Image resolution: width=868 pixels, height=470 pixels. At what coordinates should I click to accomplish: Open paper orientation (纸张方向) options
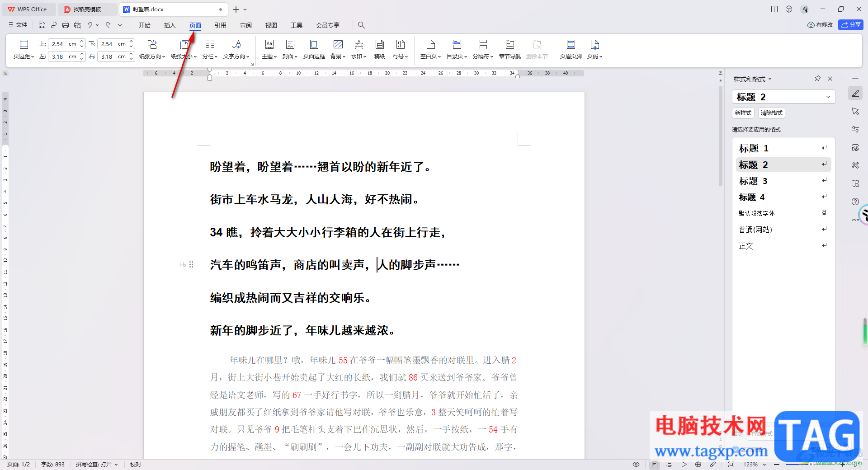[152, 49]
